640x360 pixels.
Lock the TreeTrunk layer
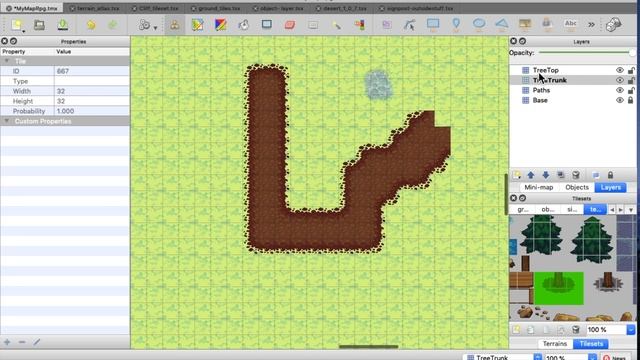pos(631,80)
